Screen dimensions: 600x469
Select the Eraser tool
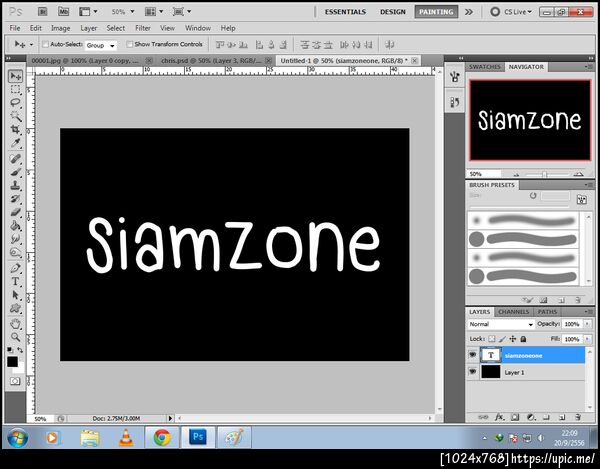pos(15,212)
